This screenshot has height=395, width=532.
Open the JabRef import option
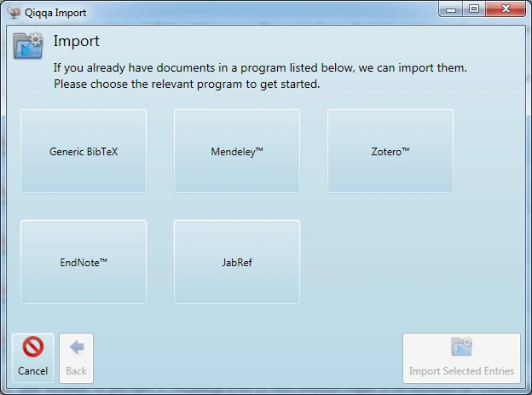pyautogui.click(x=237, y=262)
